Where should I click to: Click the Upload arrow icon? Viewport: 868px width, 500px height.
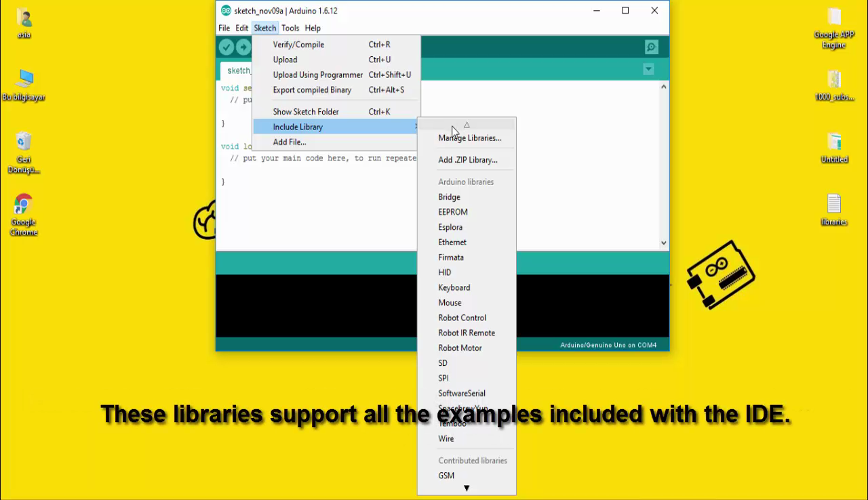pos(243,47)
